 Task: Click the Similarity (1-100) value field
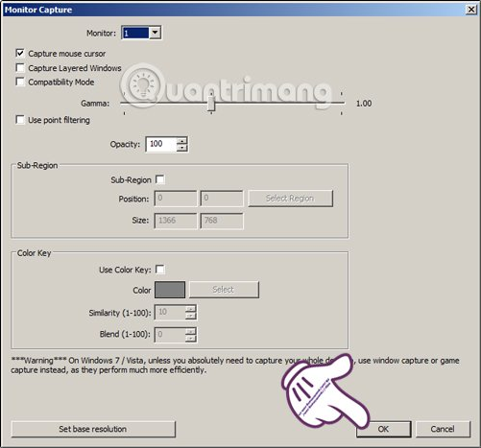pyautogui.click(x=170, y=313)
